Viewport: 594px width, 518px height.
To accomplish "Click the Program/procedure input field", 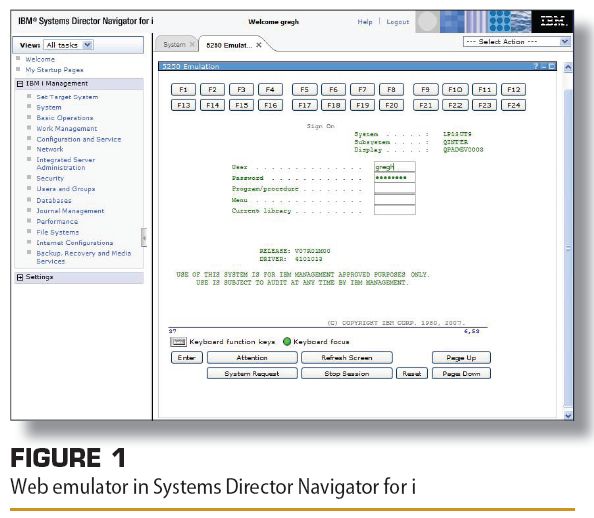I will (x=395, y=189).
